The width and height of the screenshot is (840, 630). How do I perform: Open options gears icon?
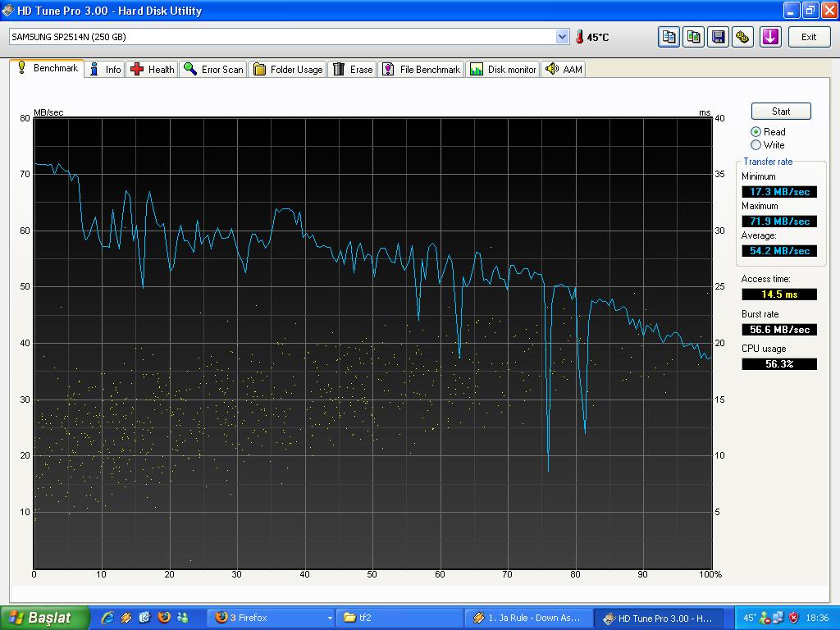pos(742,37)
